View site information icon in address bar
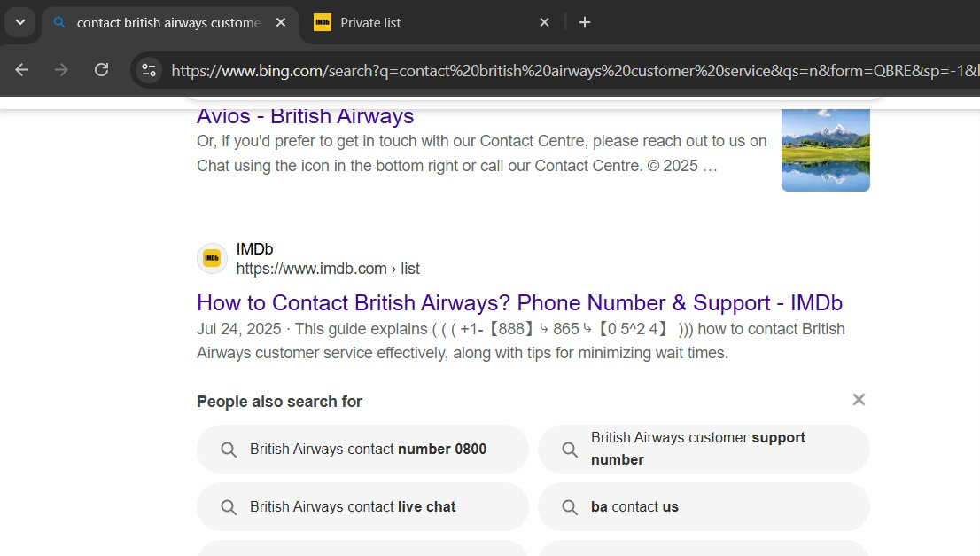 pyautogui.click(x=149, y=70)
